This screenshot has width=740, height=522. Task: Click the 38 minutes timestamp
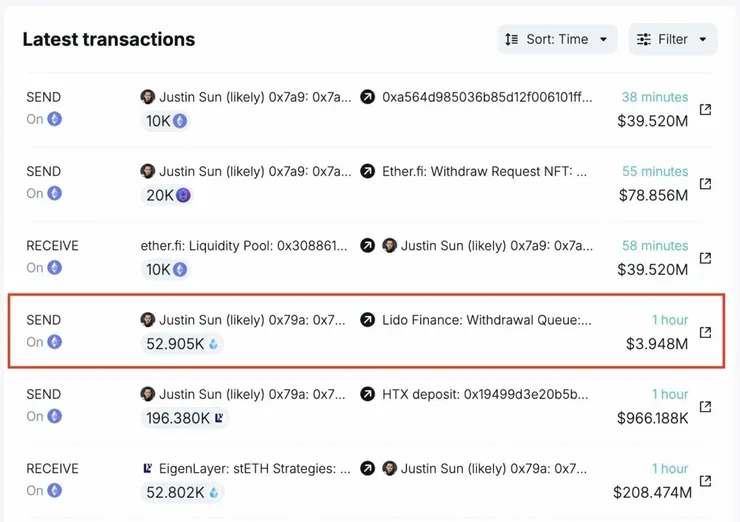(654, 98)
